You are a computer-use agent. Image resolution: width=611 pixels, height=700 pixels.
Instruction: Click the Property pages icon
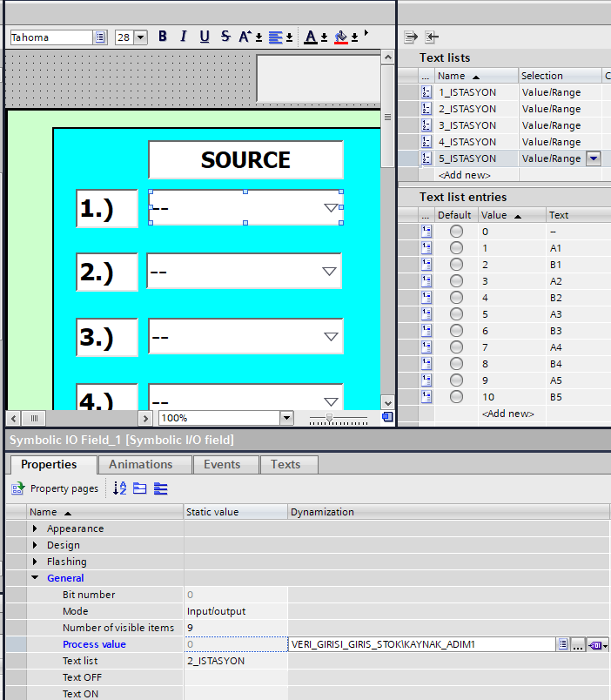[18, 488]
